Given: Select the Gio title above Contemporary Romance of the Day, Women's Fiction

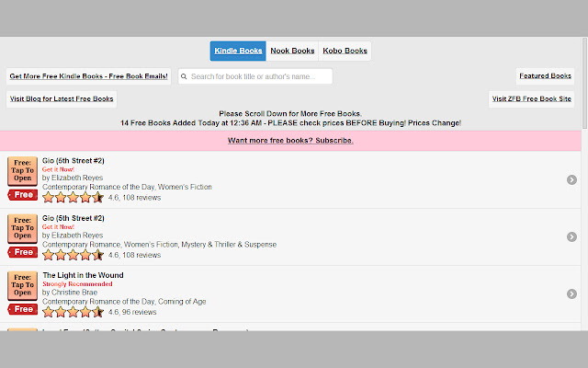Looking at the screenshot, I should [73, 161].
